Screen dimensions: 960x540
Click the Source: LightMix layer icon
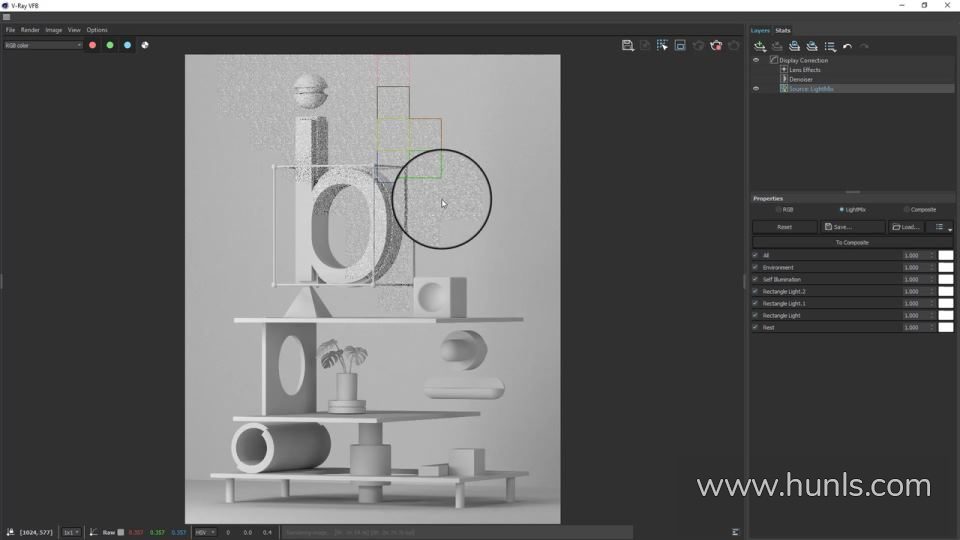click(x=784, y=89)
